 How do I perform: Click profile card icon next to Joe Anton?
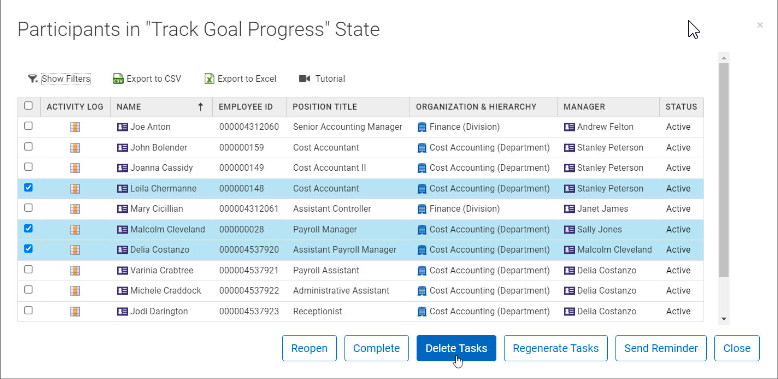[x=122, y=127]
